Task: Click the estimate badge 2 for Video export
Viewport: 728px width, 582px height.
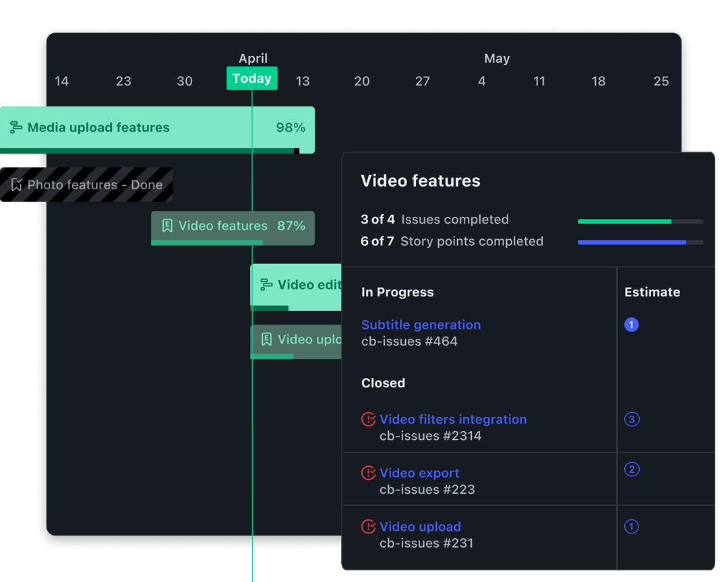Action: (x=632, y=470)
